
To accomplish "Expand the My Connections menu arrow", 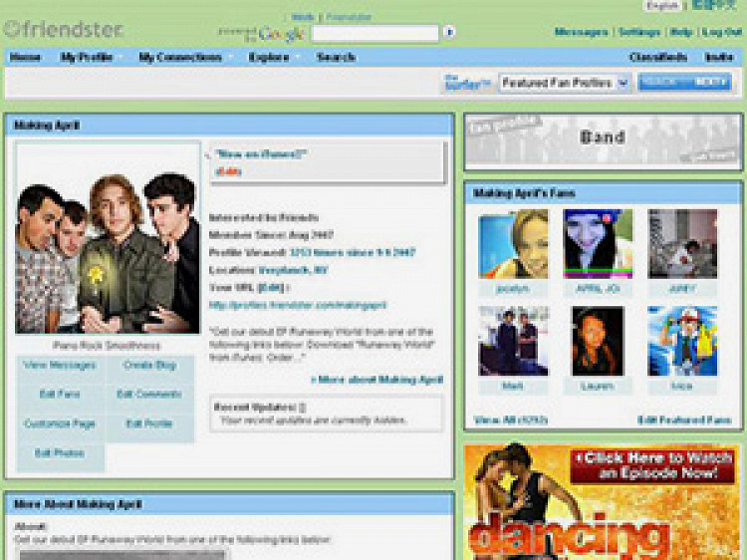I will 230,57.
